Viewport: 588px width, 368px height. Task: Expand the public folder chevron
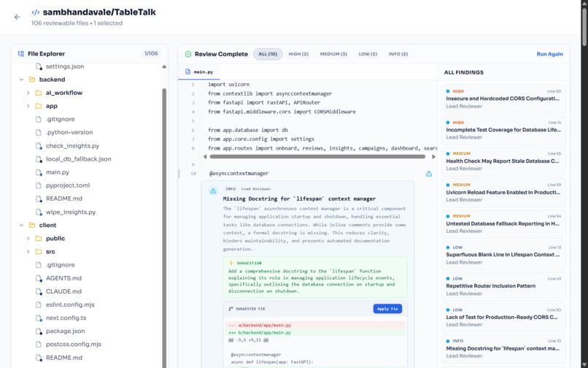28,239
